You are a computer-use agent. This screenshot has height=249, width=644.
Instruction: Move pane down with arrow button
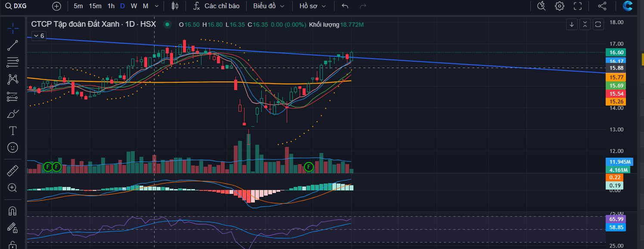tap(572, 25)
